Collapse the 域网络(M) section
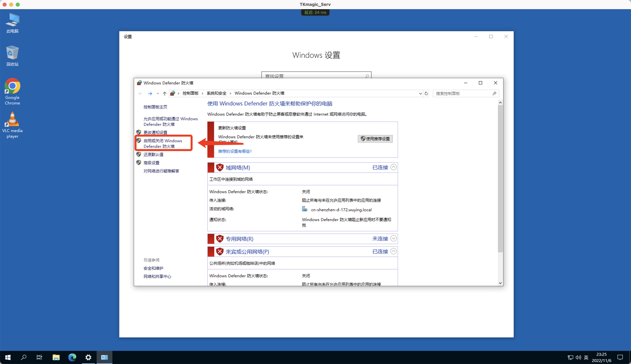Image resolution: width=631 pixels, height=364 pixels. [x=393, y=167]
